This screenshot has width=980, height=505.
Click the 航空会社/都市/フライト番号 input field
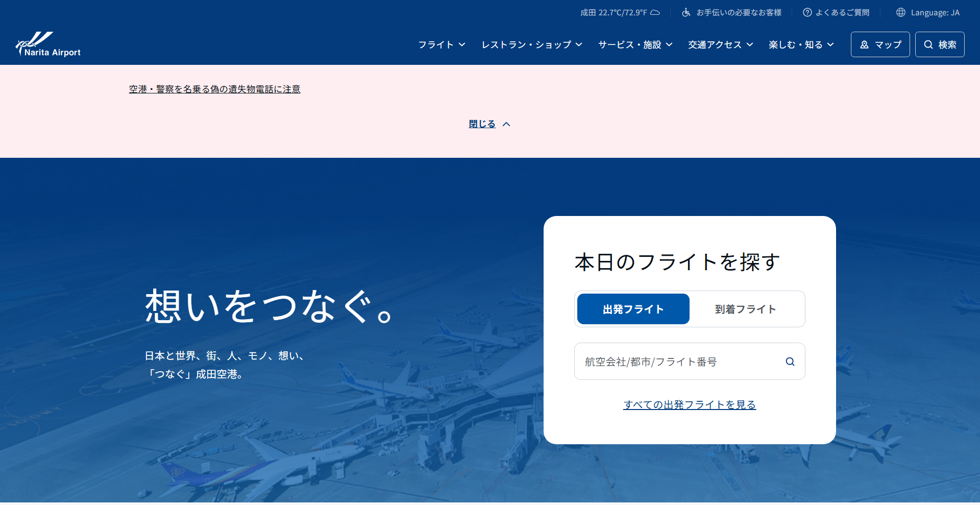coord(690,362)
